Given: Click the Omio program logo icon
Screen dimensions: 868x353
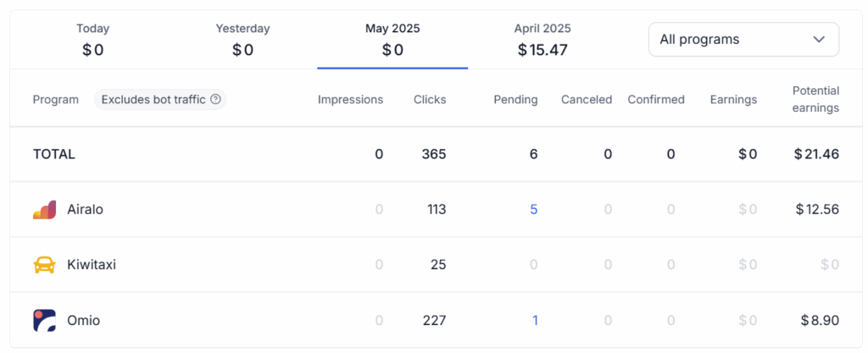Looking at the screenshot, I should [44, 320].
